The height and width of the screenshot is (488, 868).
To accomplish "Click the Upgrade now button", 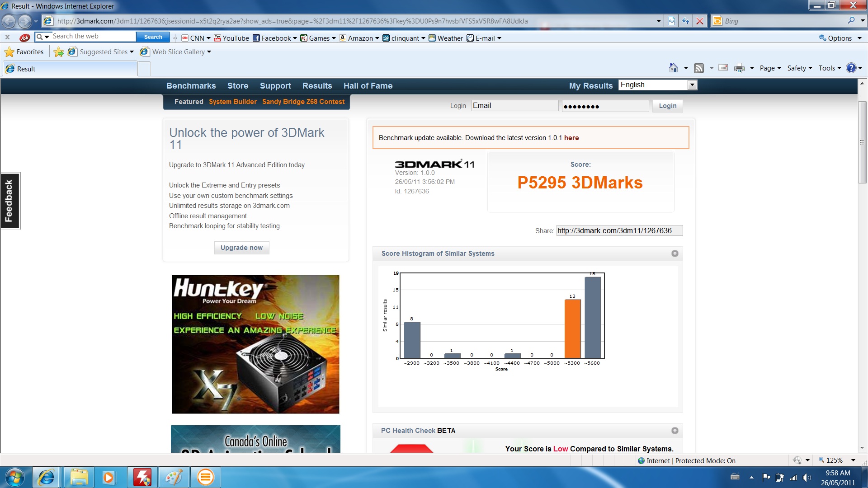I will [x=241, y=248].
